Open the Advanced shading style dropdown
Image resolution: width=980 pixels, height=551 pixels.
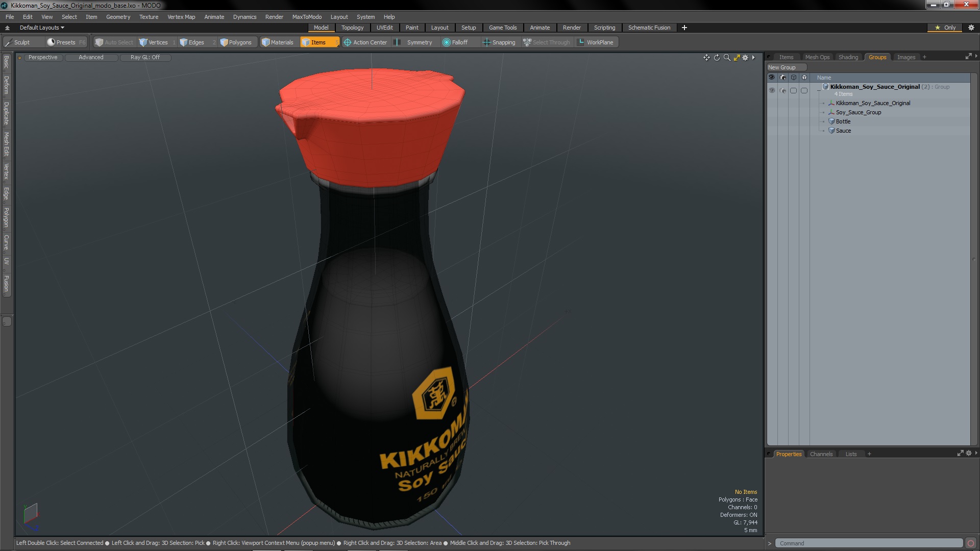pos(91,57)
